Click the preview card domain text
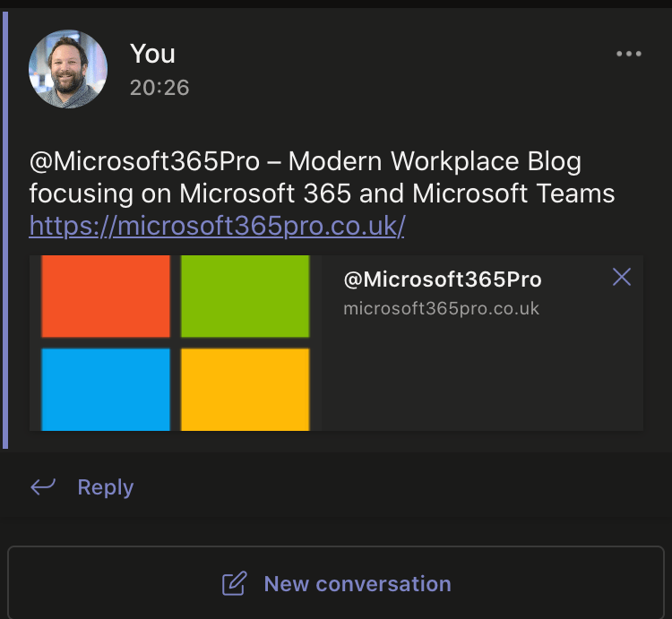The image size is (672, 619). pyautogui.click(x=442, y=308)
